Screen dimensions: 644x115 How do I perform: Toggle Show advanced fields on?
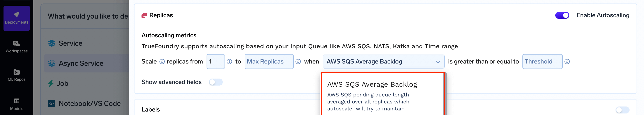tap(216, 82)
